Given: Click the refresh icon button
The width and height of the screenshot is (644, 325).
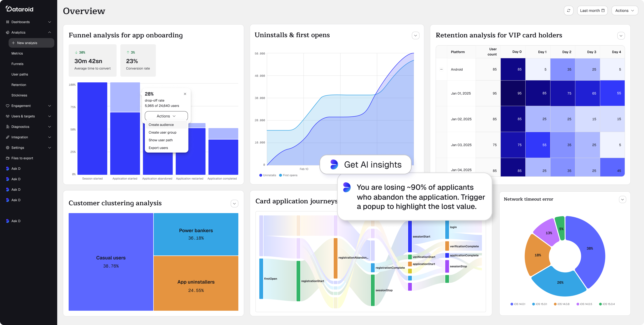Looking at the screenshot, I should pyautogui.click(x=568, y=10).
